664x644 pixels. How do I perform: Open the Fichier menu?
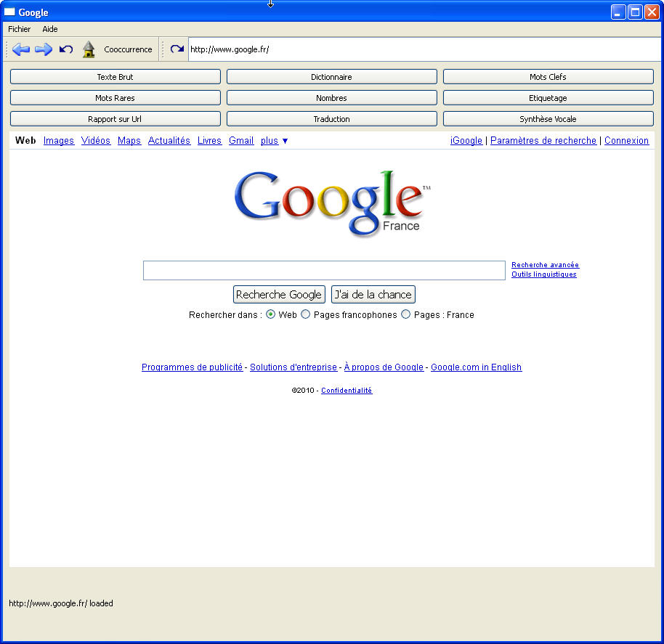click(20, 29)
